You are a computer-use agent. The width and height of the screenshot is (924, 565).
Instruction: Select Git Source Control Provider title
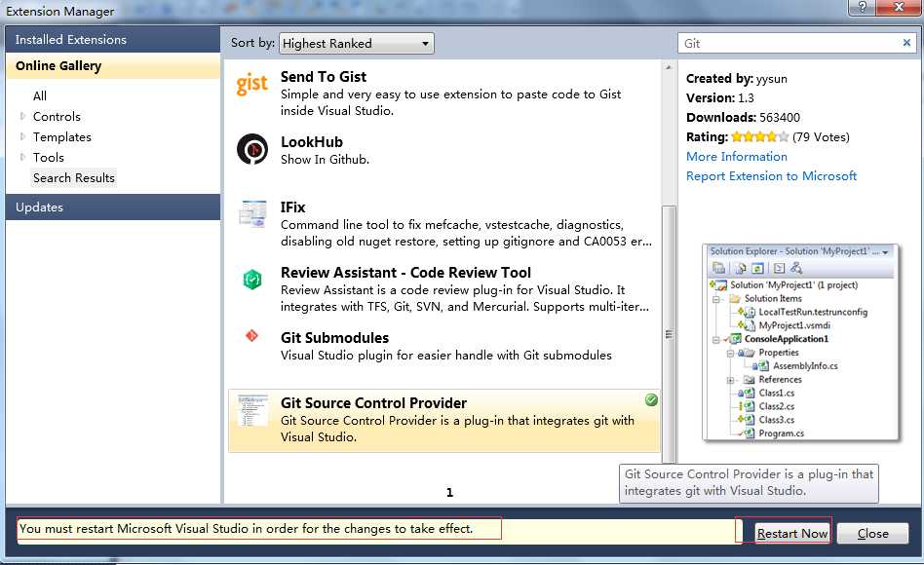tap(373, 403)
